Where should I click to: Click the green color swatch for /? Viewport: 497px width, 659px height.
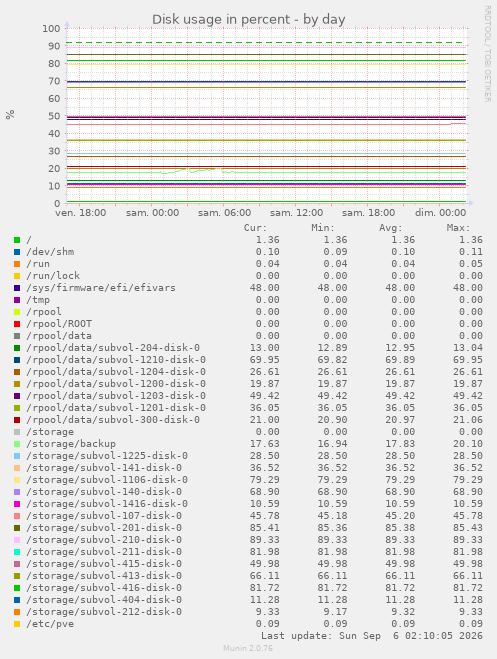(x=17, y=240)
